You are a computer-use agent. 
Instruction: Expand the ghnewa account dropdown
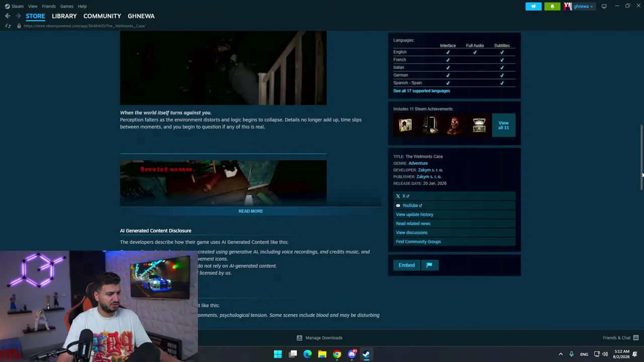[x=583, y=6]
